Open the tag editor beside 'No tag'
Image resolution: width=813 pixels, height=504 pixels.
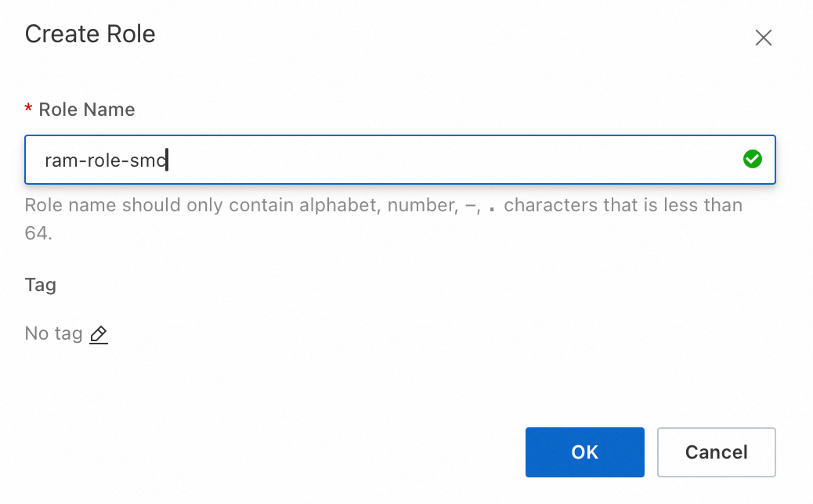[x=98, y=335]
